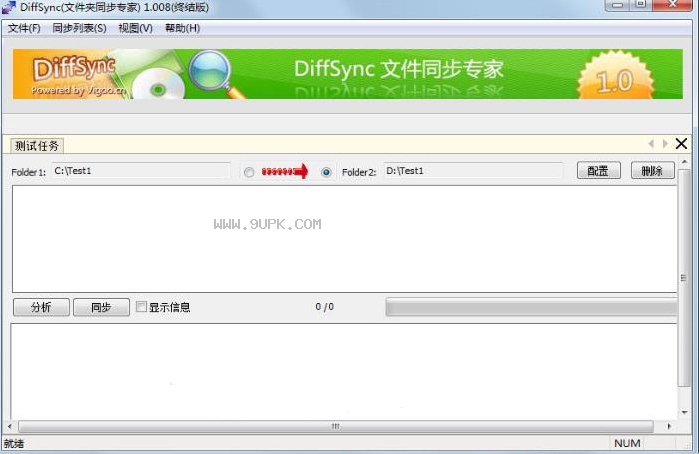Viewport: 699px width, 454px height.
Task: Open the 同步列表(S) menu
Action: point(79,29)
